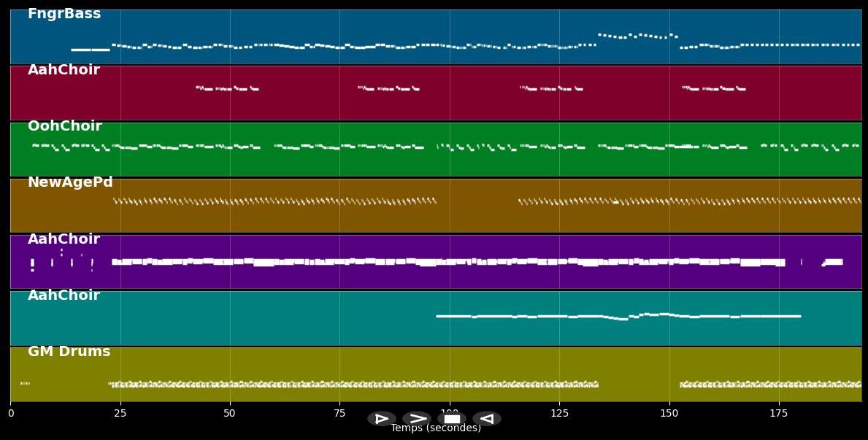Choose the GM Drums track label
The image size is (868, 440).
pos(69,352)
